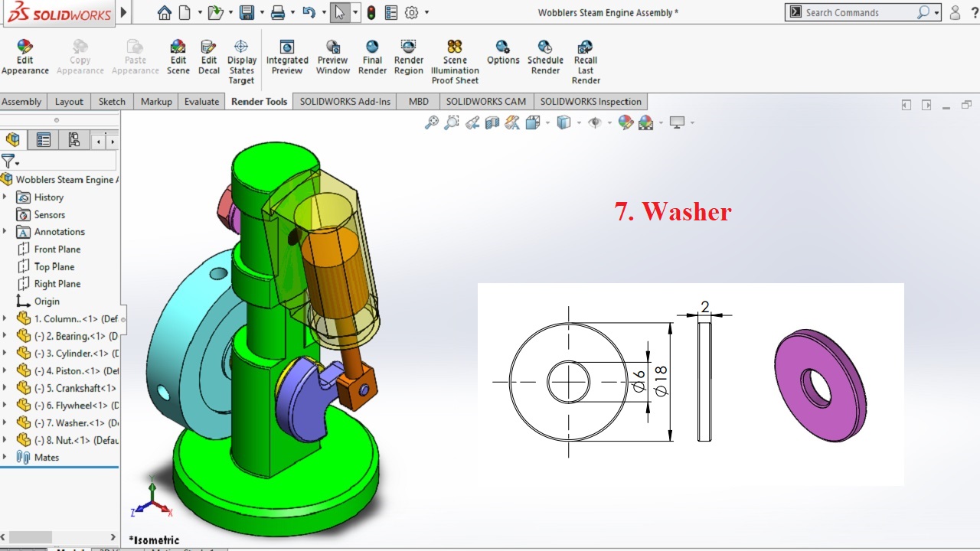The image size is (980, 551).
Task: Open the Preview Window
Action: [333, 58]
